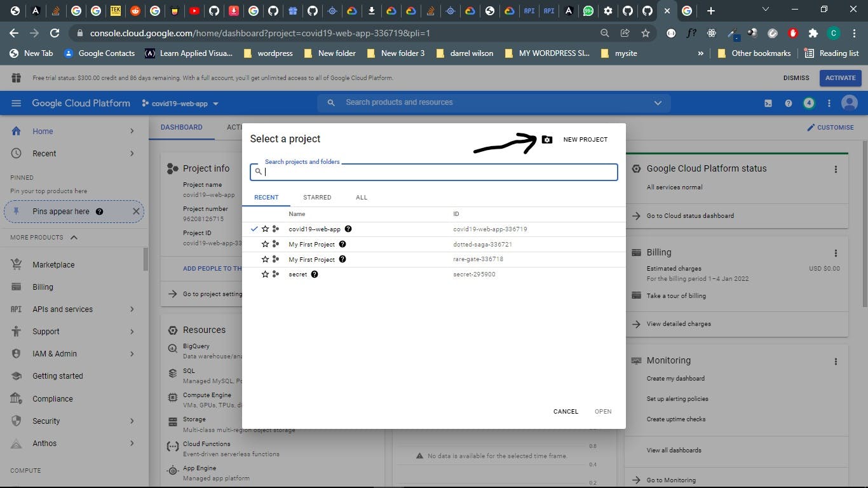
Task: Open help icon for dotted-saga-336721 row
Action: click(x=342, y=244)
